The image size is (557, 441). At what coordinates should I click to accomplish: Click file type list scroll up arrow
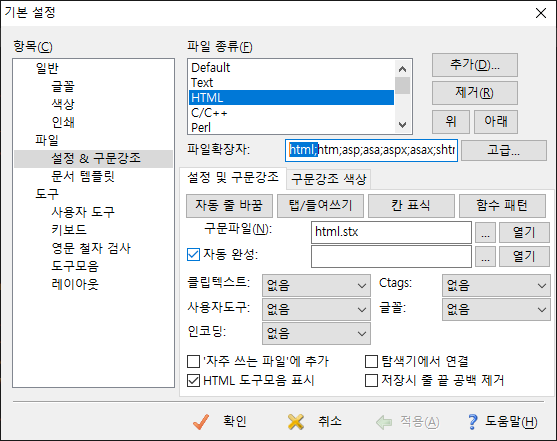click(402, 69)
